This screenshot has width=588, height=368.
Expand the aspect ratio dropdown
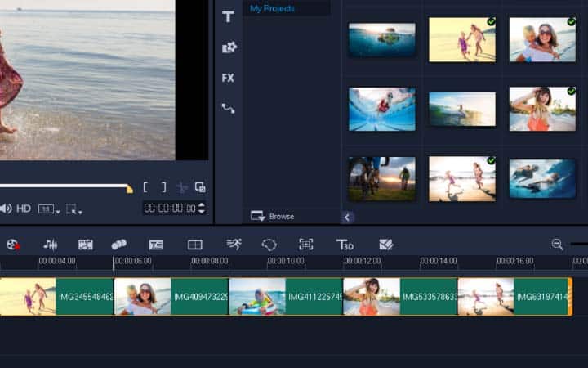point(49,209)
